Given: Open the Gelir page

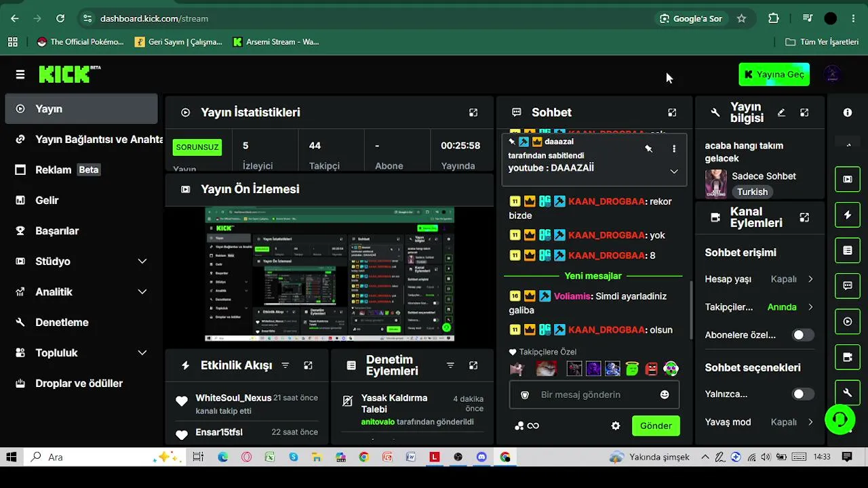Looking at the screenshot, I should pos(81,200).
